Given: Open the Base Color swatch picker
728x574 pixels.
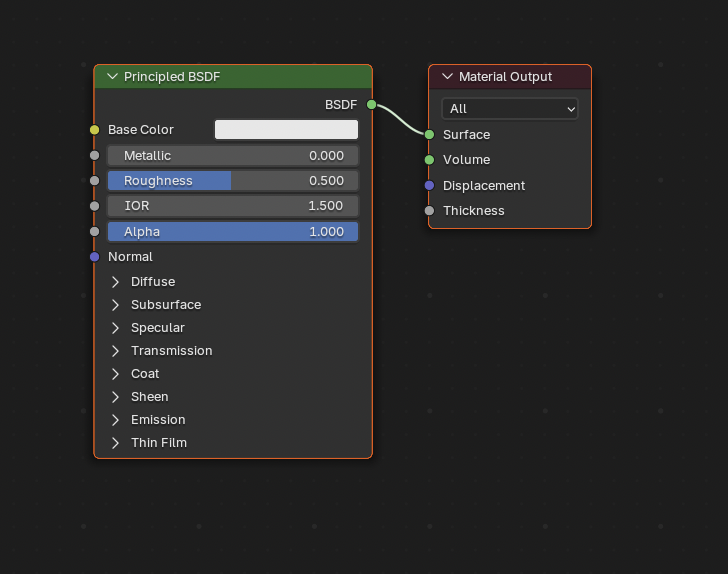Looking at the screenshot, I should pos(286,130).
